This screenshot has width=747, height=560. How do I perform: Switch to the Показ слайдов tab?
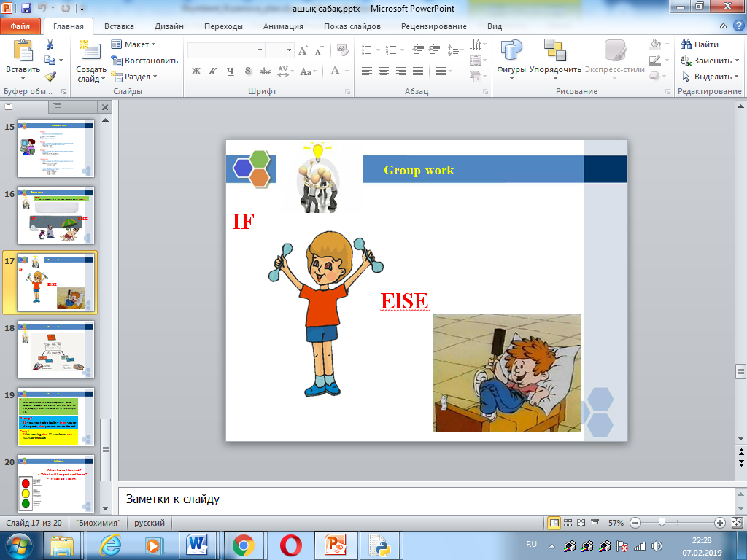(352, 26)
